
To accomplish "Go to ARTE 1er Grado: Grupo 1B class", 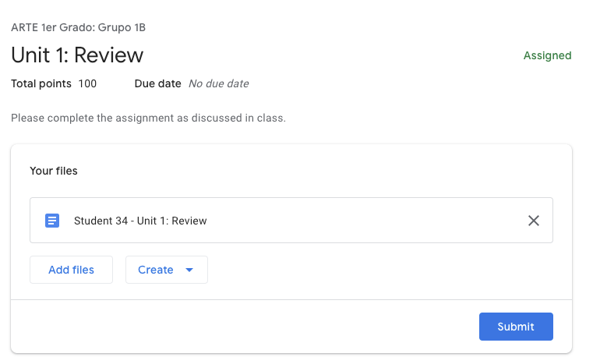I will click(78, 27).
